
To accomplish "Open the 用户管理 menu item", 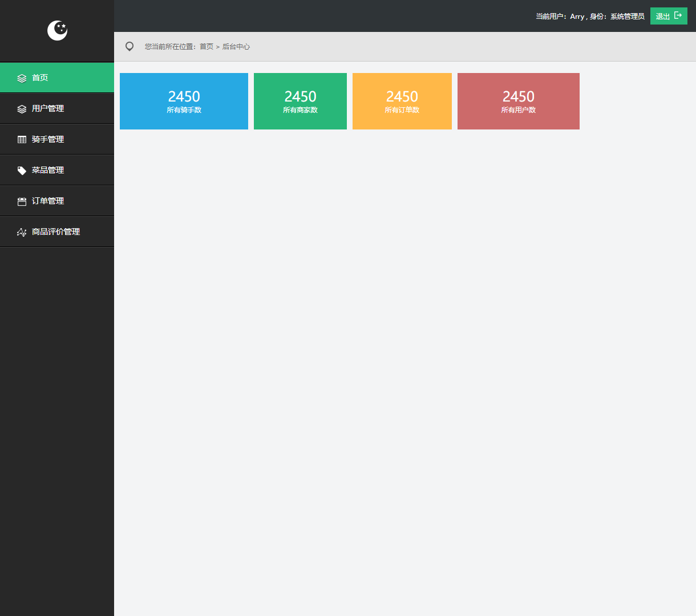I will (x=48, y=108).
